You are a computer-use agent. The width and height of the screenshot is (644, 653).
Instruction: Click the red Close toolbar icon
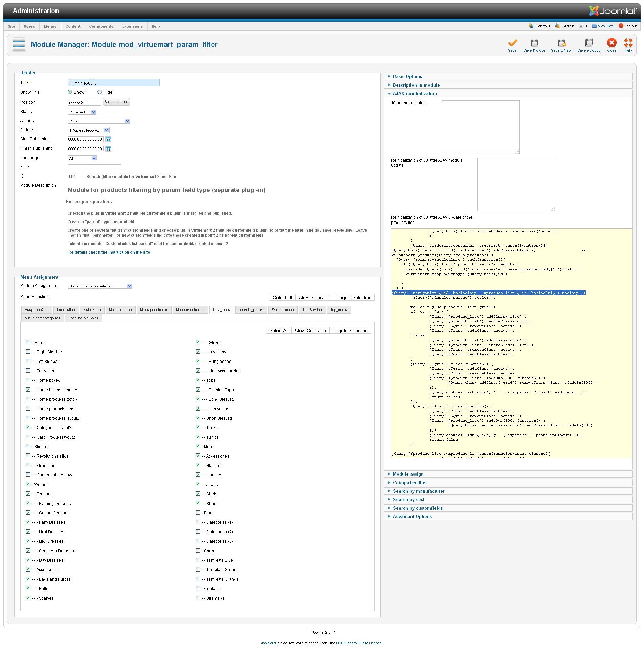click(611, 43)
